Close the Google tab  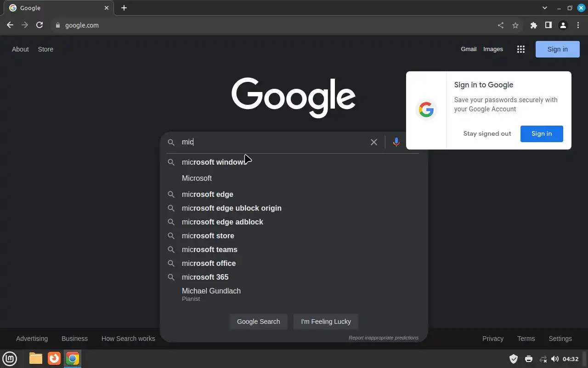[107, 8]
